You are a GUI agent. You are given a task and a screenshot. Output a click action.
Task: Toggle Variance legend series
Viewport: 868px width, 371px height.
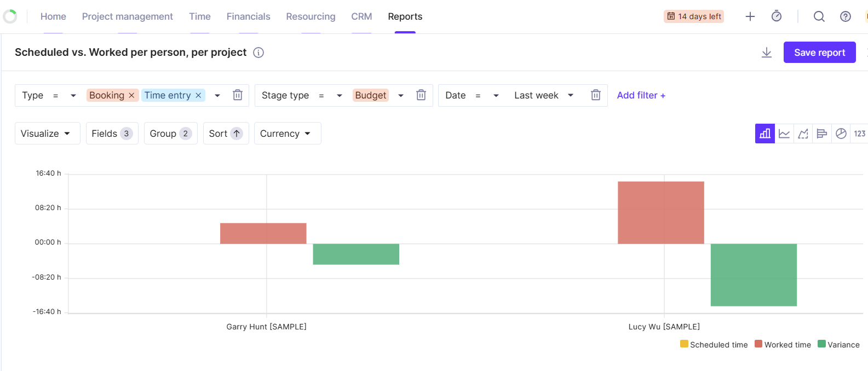tap(838, 344)
